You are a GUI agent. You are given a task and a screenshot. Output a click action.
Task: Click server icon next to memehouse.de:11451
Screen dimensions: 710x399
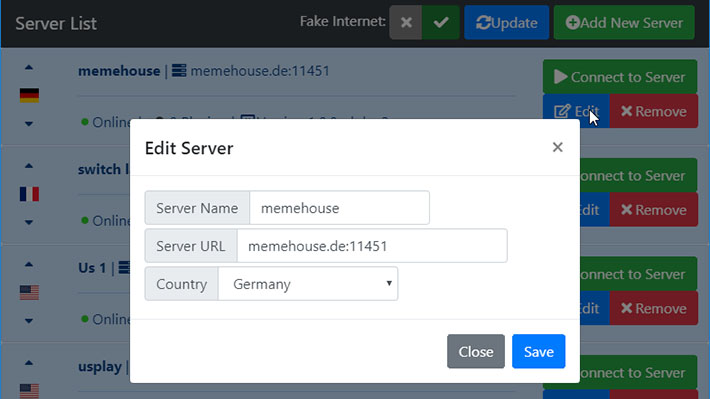click(x=179, y=71)
